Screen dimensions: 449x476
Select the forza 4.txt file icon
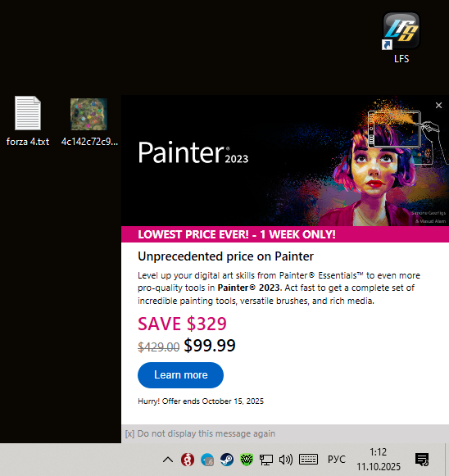tap(28, 120)
